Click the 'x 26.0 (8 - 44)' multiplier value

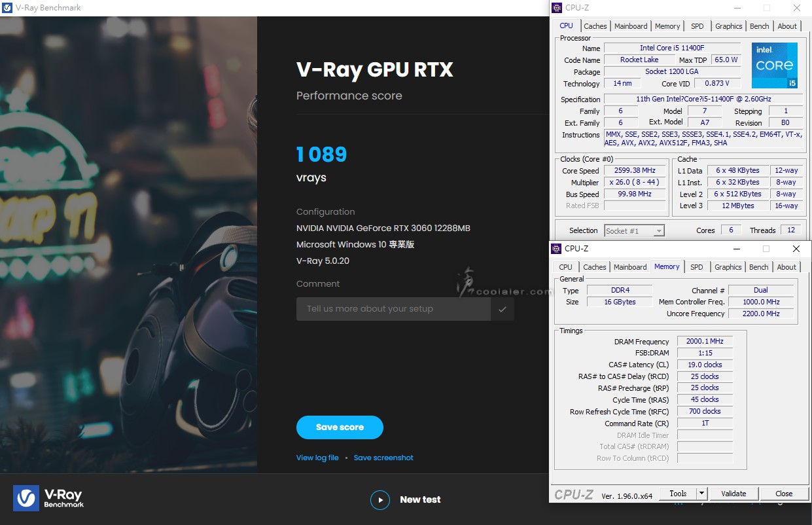click(x=635, y=183)
